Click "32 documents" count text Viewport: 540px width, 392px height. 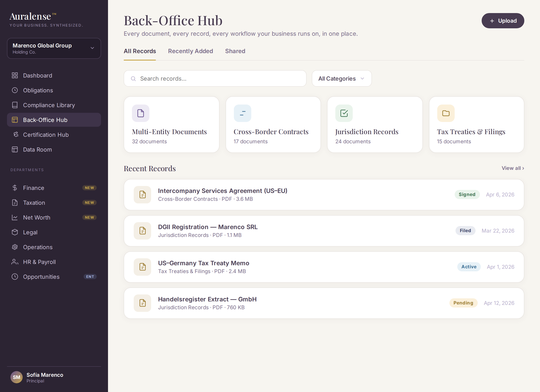(149, 142)
